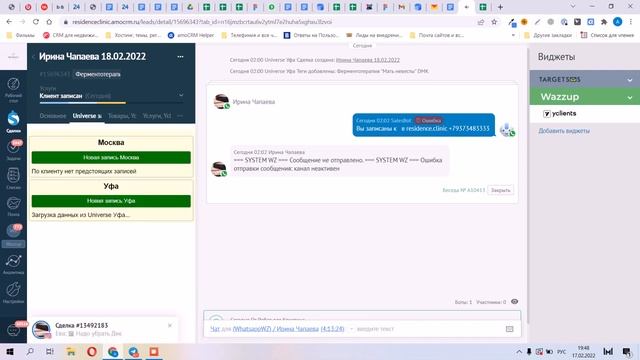Expand the bookmarks overflow arrow
This screenshot has width=640, height=360.
(x=513, y=36)
